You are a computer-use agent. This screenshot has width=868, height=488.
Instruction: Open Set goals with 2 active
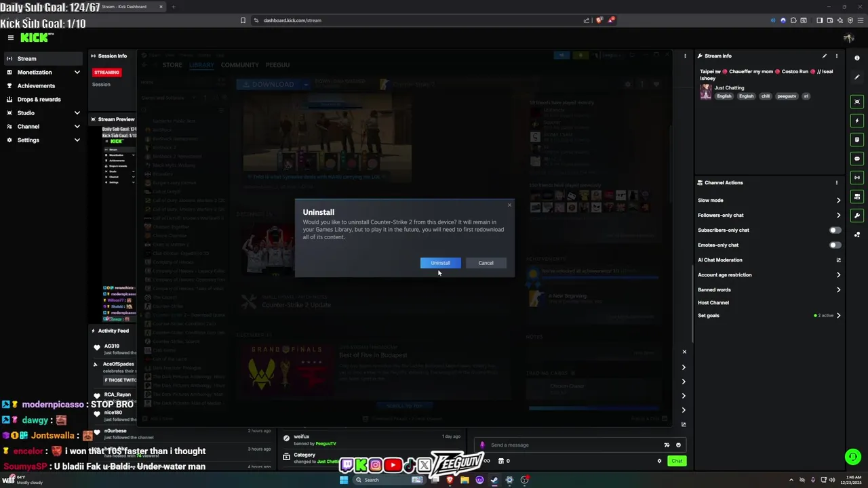point(769,316)
